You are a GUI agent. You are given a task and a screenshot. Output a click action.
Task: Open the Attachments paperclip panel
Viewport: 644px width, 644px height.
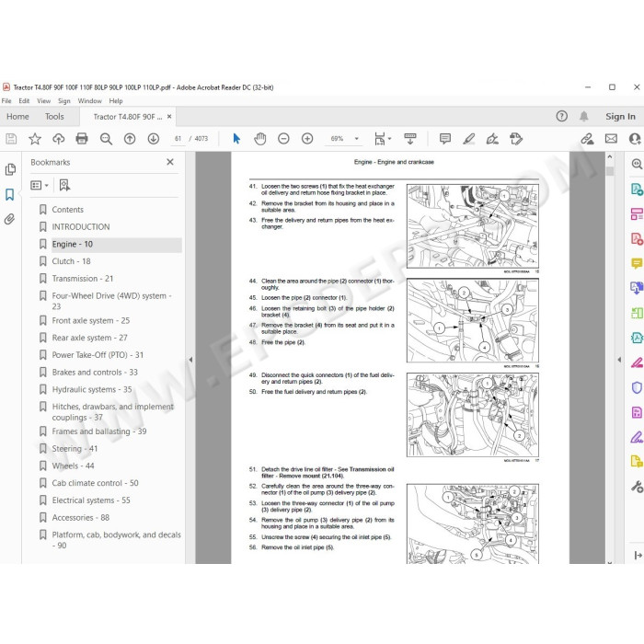[9, 219]
